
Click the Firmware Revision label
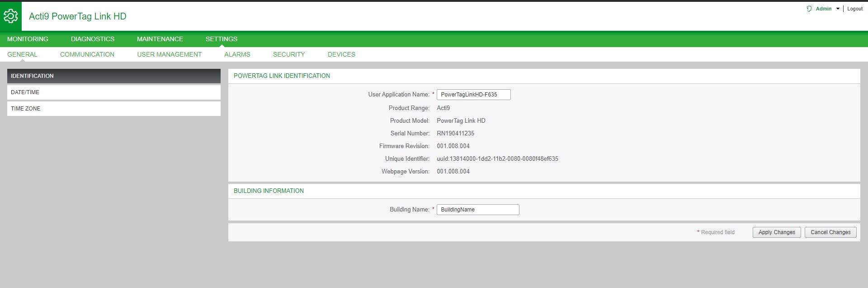click(404, 146)
